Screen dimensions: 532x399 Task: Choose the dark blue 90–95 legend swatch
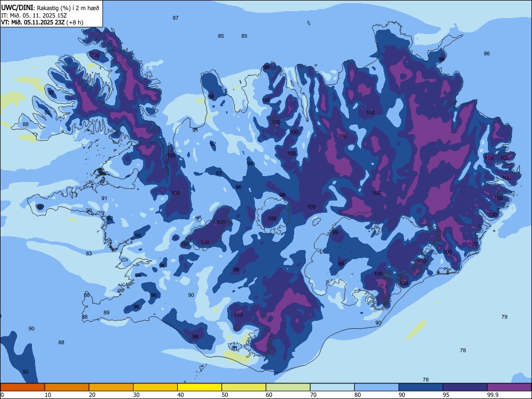point(421,387)
